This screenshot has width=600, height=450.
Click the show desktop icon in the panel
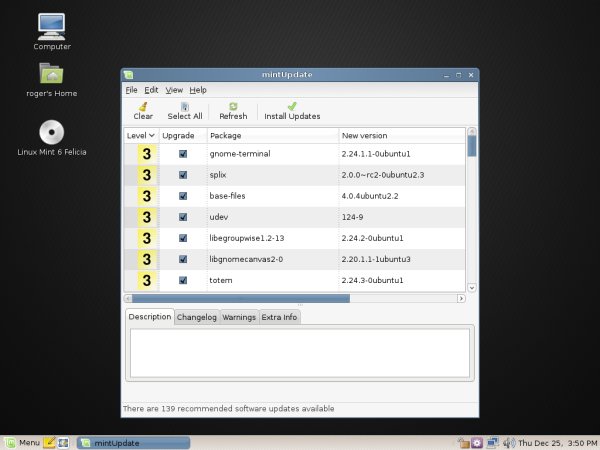pyautogui.click(x=63, y=443)
